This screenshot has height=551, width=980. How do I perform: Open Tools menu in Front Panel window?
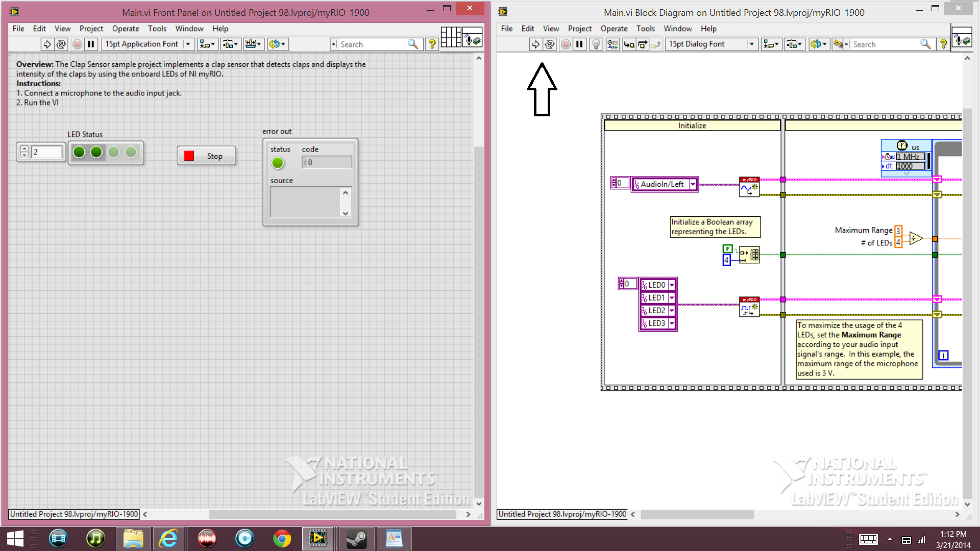(x=157, y=29)
